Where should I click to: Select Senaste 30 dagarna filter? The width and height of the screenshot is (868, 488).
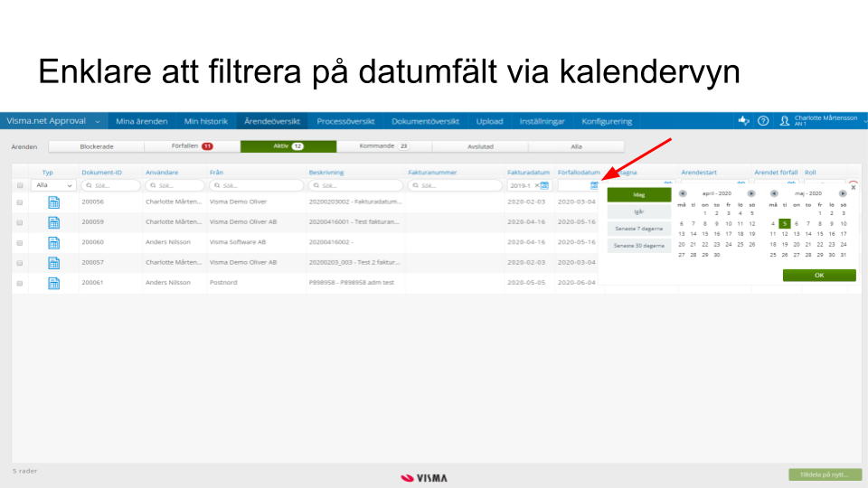tap(639, 246)
